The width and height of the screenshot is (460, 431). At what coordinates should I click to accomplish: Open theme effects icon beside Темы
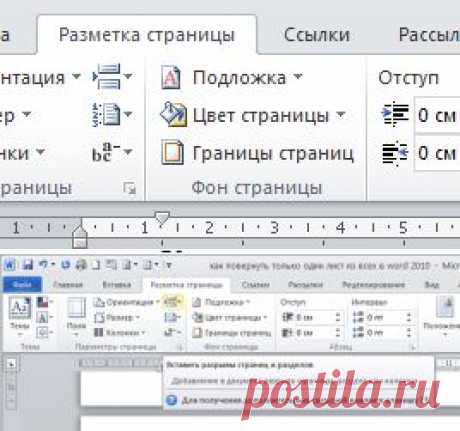[x=44, y=332]
